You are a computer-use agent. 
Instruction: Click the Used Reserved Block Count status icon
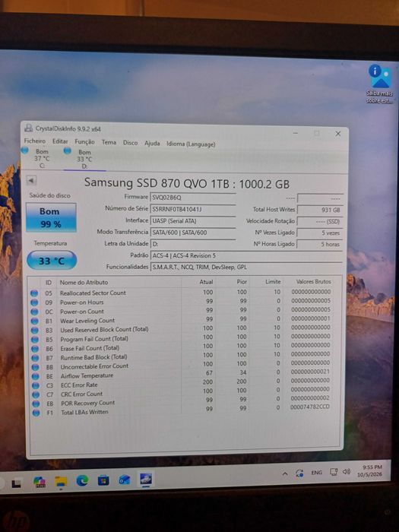35,330
